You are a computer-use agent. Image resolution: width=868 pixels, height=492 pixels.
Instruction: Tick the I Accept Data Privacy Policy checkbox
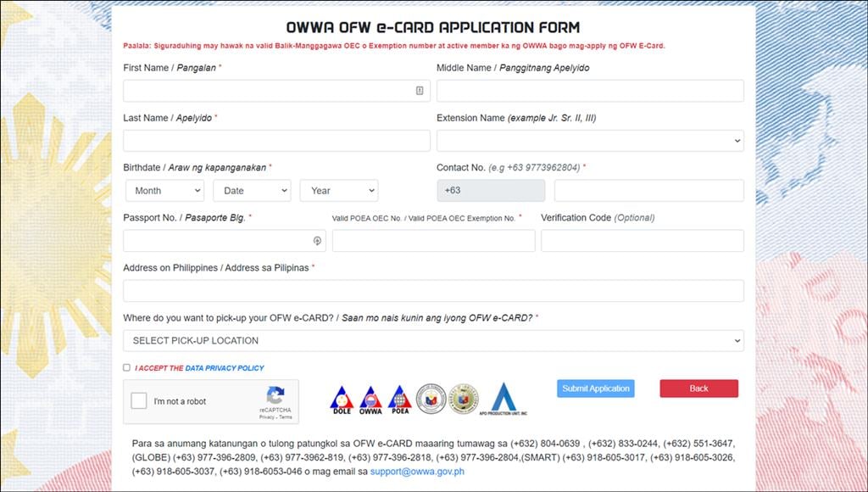[127, 367]
